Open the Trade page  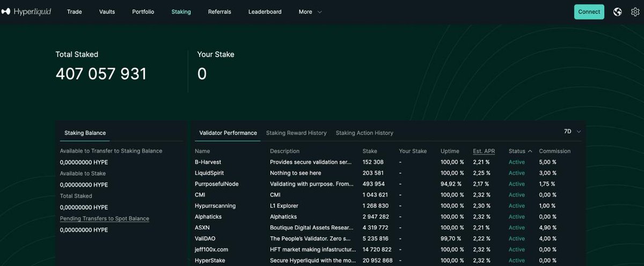pyautogui.click(x=75, y=12)
